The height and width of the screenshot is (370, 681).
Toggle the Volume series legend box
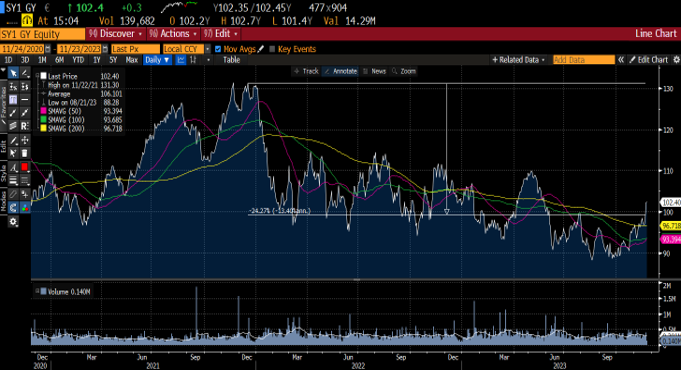pos(43,291)
